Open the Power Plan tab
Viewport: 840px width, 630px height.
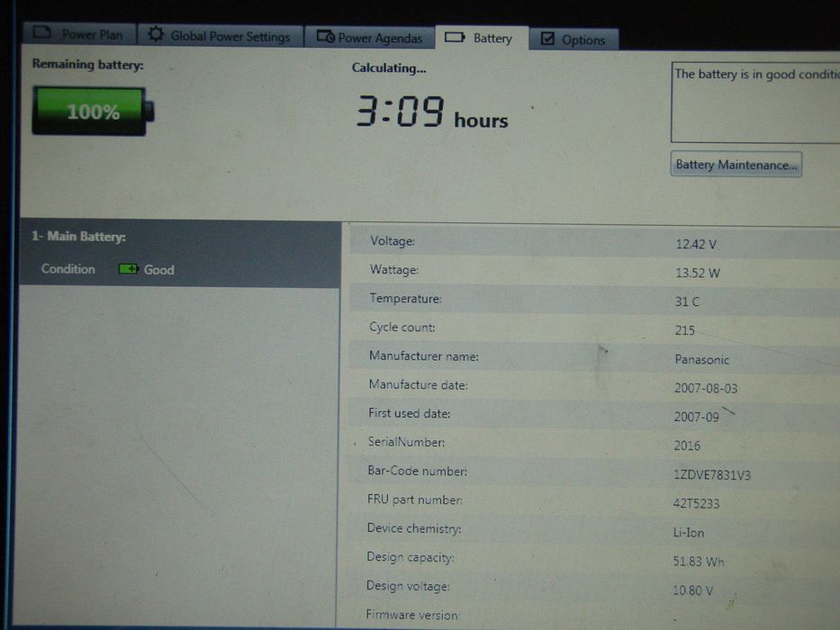(x=80, y=34)
